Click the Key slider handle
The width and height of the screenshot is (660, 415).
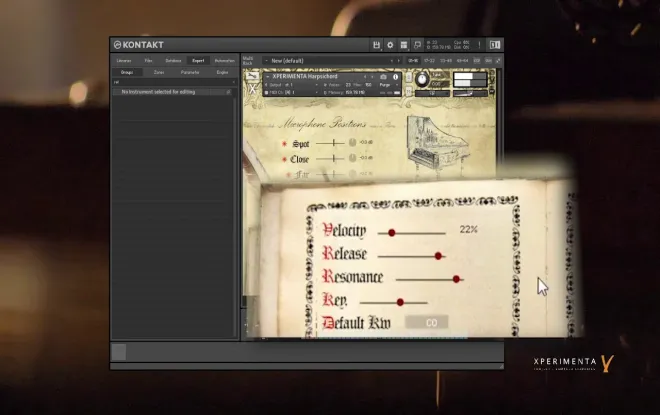400,302
